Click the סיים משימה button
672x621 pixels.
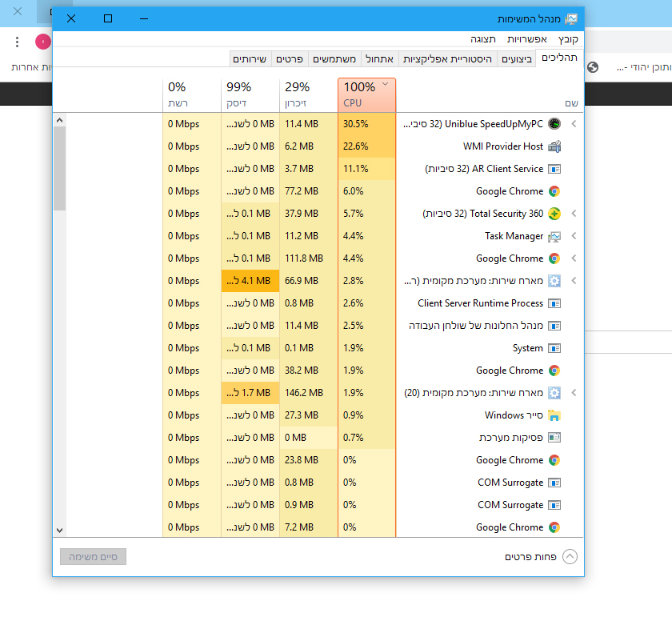click(93, 557)
